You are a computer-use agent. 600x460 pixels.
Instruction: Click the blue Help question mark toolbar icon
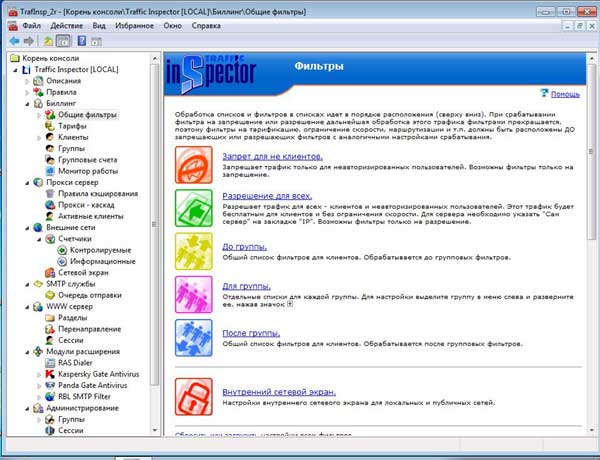[82, 41]
